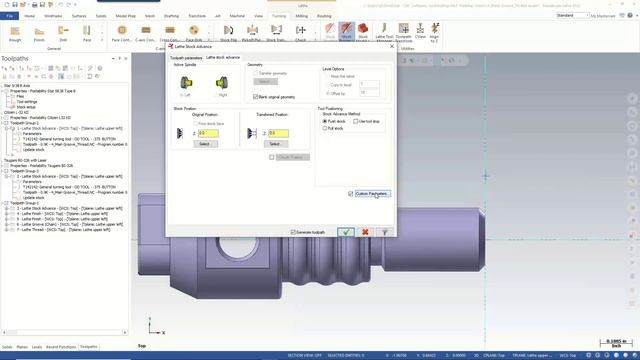640x360 pixels.
Task: Toggle the Chuck Position checkbox
Action: pos(272,157)
